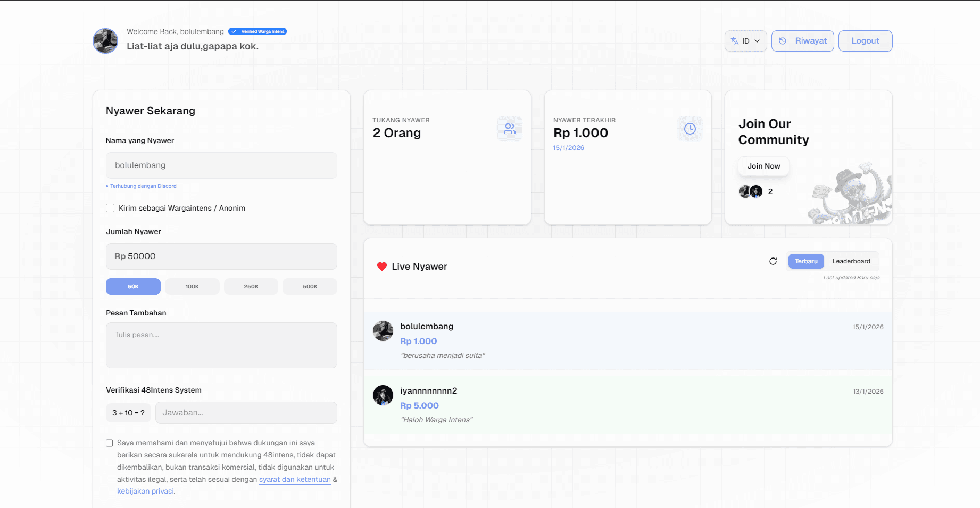
Task: Click the Jawaban verification answer field
Action: click(246, 413)
